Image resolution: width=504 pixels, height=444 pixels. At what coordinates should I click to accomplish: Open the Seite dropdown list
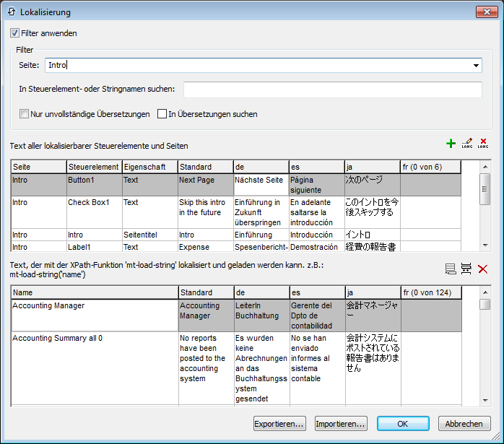click(x=477, y=66)
